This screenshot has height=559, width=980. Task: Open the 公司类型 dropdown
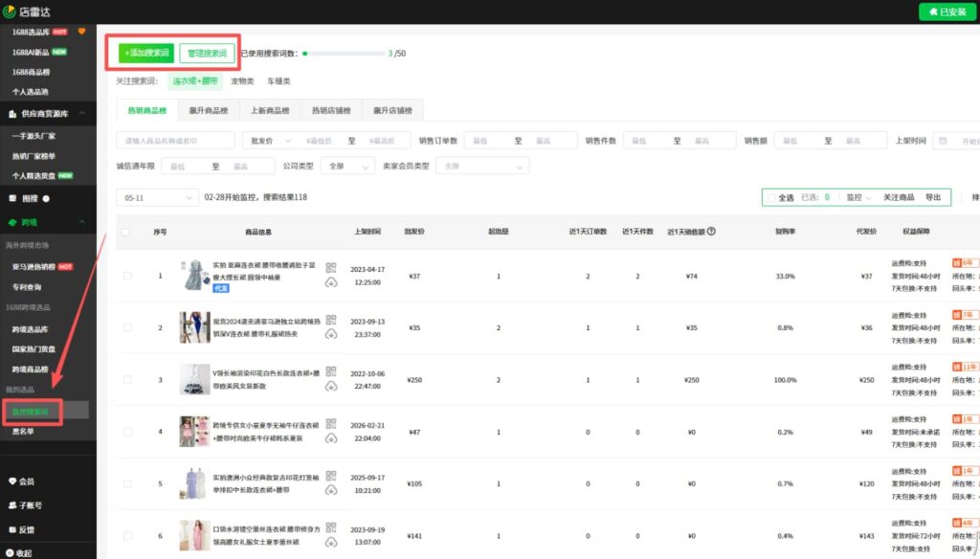pos(347,167)
